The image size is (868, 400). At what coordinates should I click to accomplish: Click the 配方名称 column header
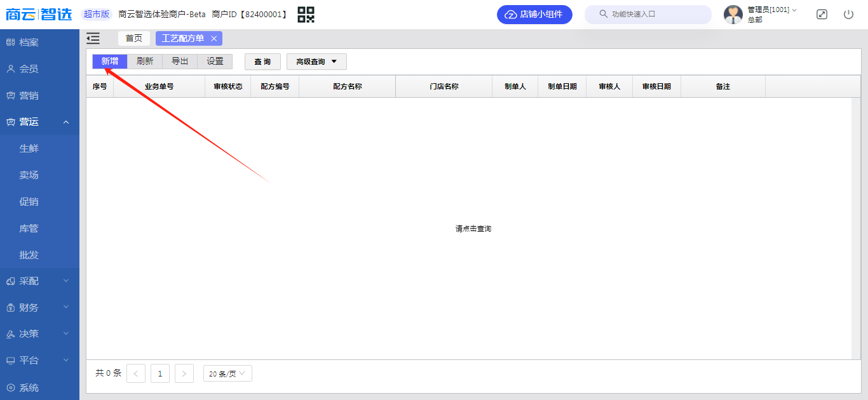click(348, 86)
